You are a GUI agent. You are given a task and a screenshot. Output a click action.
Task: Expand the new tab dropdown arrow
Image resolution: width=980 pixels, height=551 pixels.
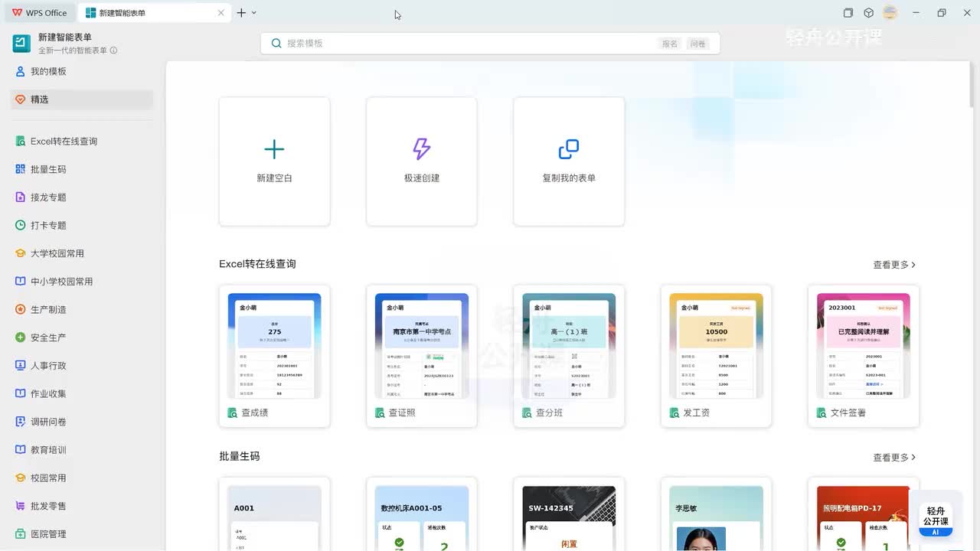pyautogui.click(x=254, y=13)
